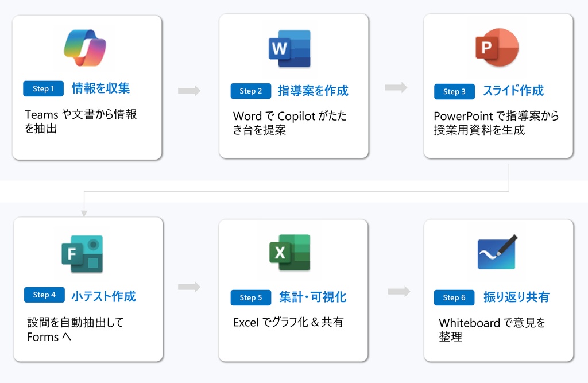Viewport: 588px width, 383px height.
Task: Select the Step 2 badge
Action: pos(250,91)
